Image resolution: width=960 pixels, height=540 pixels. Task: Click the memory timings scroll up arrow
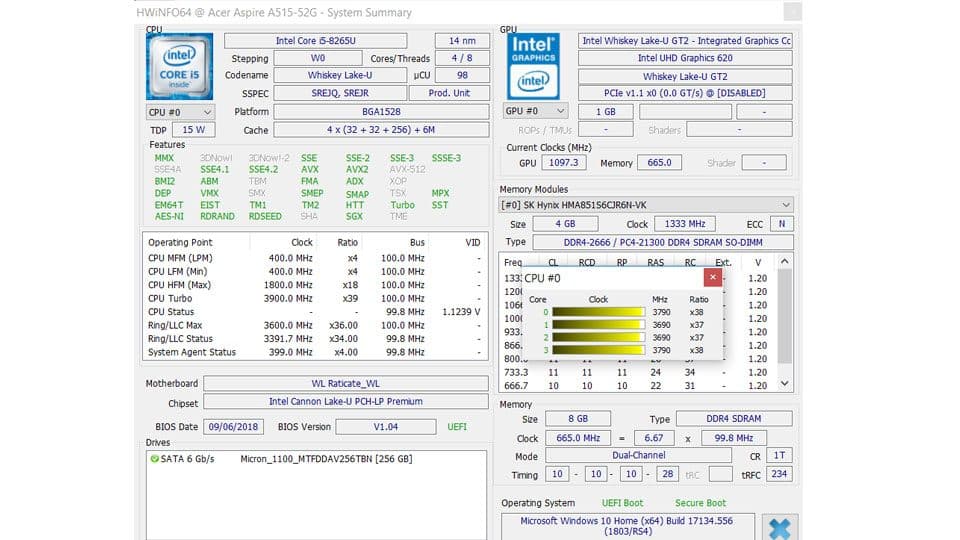tap(784, 262)
